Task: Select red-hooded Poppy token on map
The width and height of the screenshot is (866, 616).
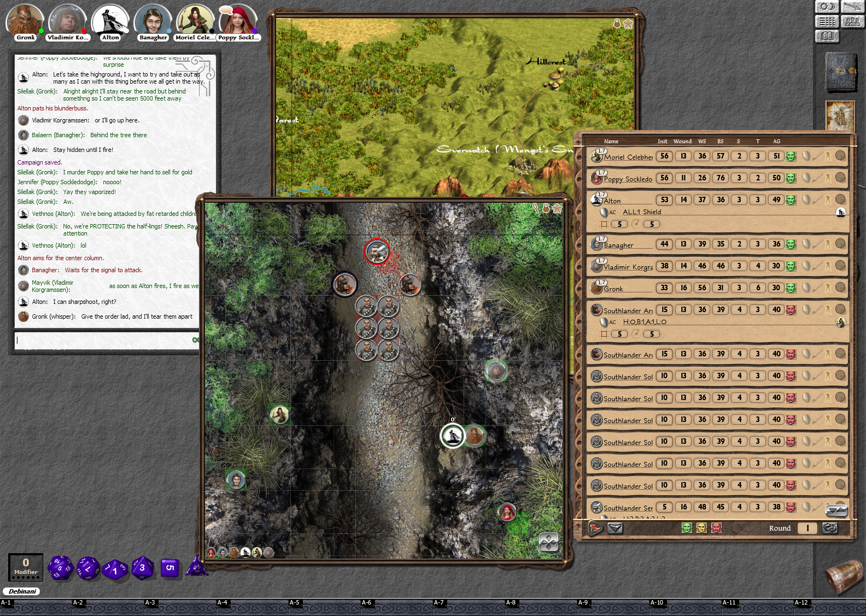Action: pyautogui.click(x=508, y=512)
